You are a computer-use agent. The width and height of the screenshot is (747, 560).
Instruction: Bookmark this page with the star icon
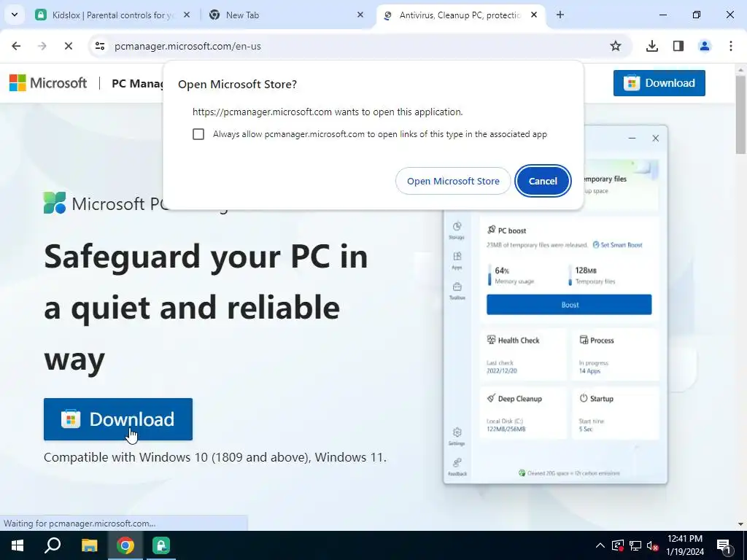tap(616, 46)
